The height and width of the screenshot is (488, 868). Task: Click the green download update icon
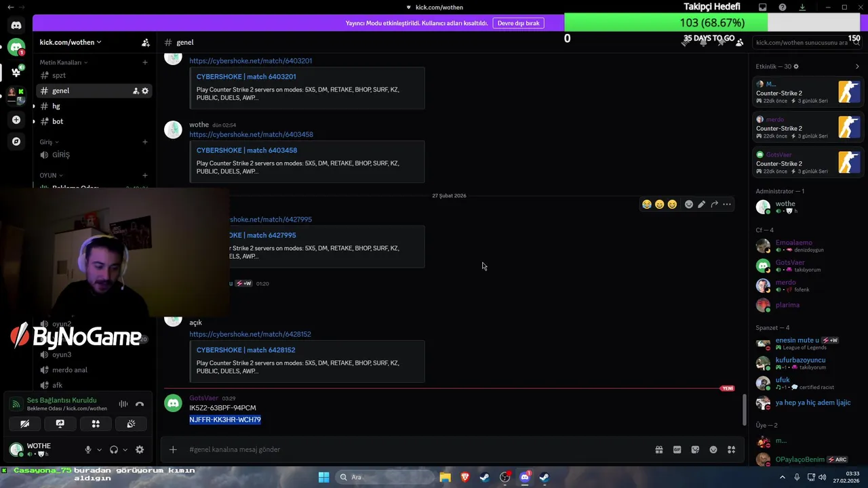[802, 7]
